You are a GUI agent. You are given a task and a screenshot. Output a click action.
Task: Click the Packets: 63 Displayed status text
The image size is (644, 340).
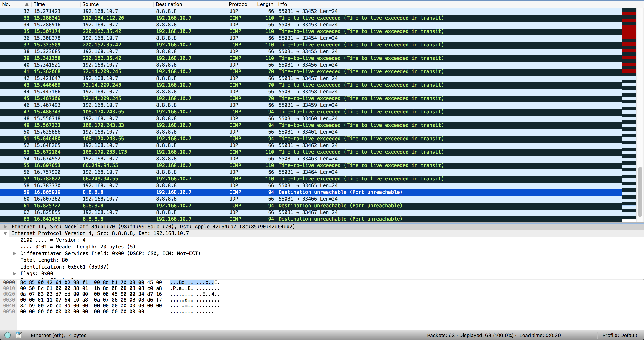tap(470, 335)
